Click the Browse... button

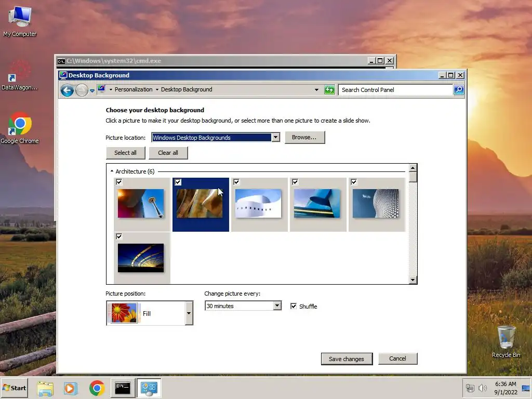(304, 137)
